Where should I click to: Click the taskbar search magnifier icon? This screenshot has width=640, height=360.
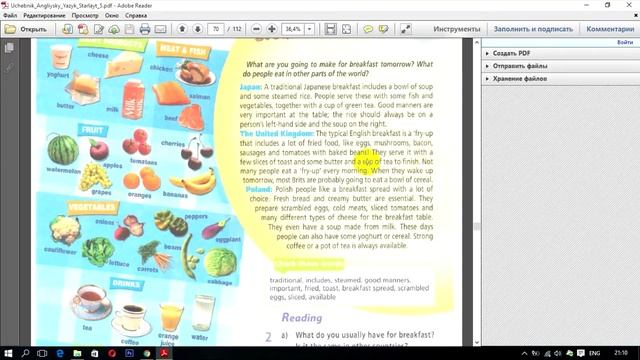25,353
